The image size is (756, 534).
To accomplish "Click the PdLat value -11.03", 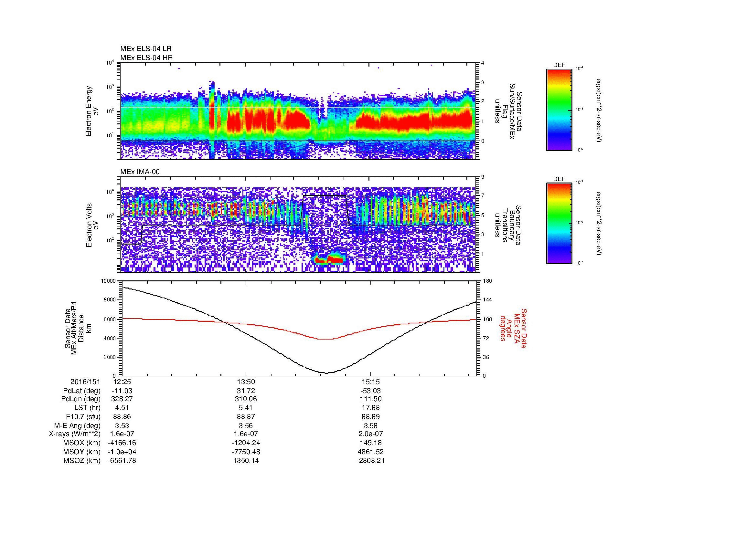I will [122, 391].
